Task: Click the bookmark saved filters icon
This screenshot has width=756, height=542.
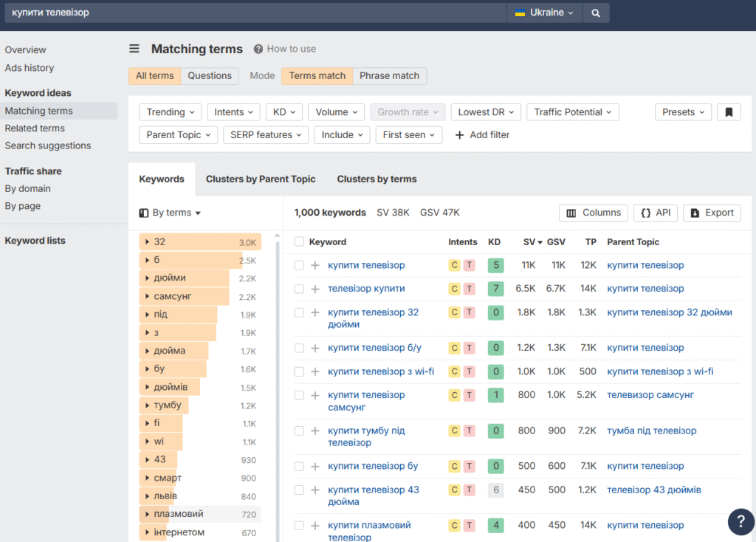Action: pos(729,112)
